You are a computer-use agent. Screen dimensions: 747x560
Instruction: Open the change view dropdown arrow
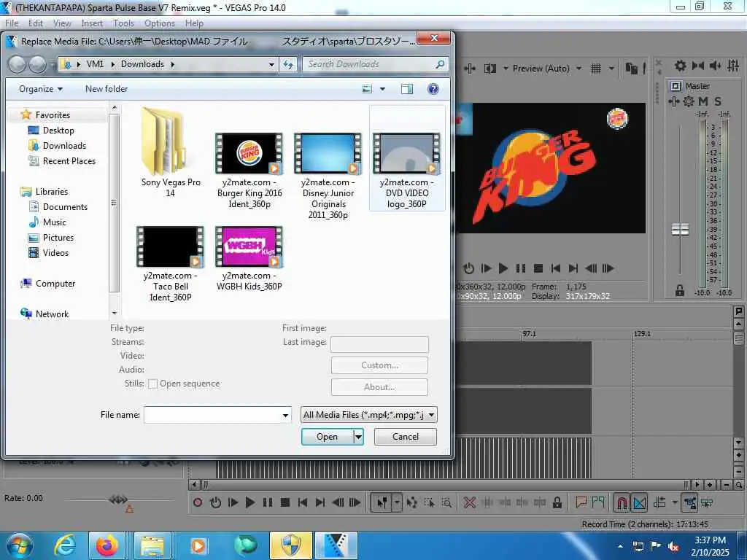pyautogui.click(x=382, y=89)
